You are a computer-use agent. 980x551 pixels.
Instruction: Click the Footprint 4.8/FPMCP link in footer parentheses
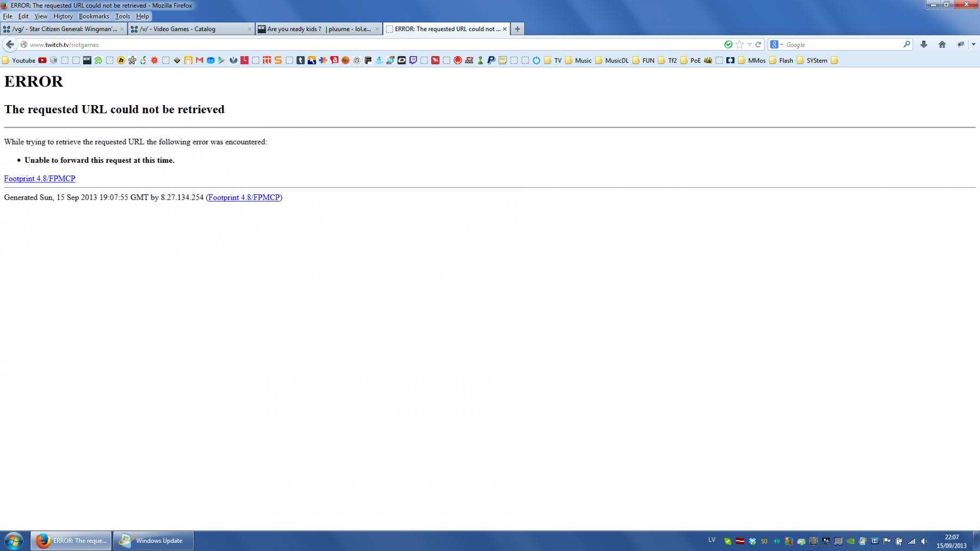(x=244, y=198)
